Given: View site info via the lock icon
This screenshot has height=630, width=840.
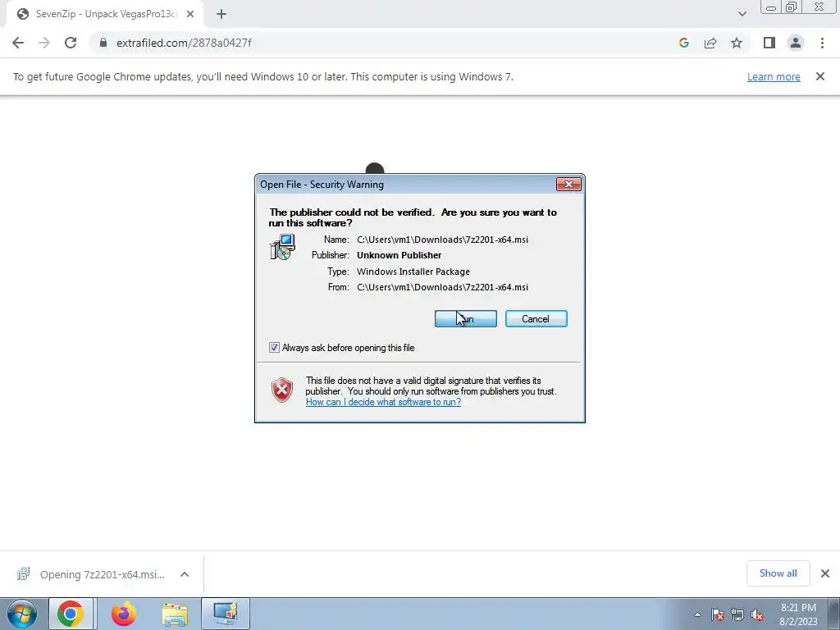Looking at the screenshot, I should click(x=103, y=43).
